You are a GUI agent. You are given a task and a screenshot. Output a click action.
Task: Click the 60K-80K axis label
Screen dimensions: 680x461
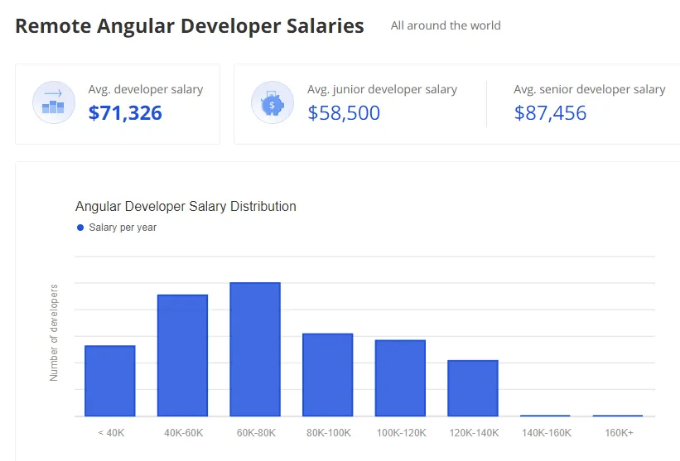click(256, 433)
